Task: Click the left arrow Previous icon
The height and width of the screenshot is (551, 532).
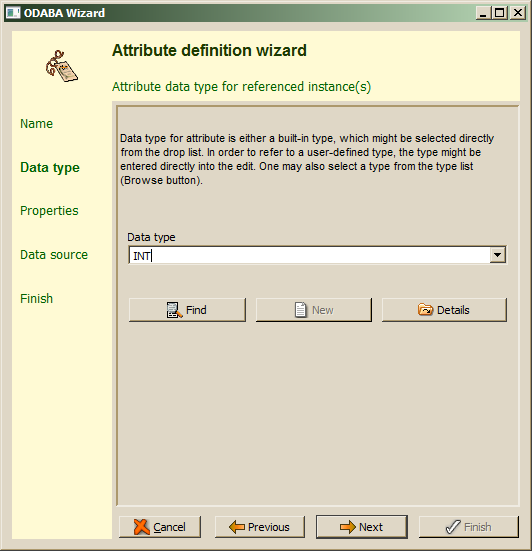Action: pos(236,527)
